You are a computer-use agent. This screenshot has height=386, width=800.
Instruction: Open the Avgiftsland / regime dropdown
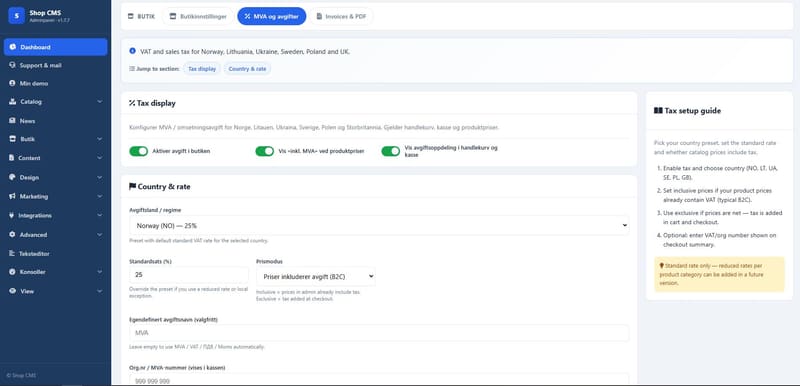(x=380, y=225)
